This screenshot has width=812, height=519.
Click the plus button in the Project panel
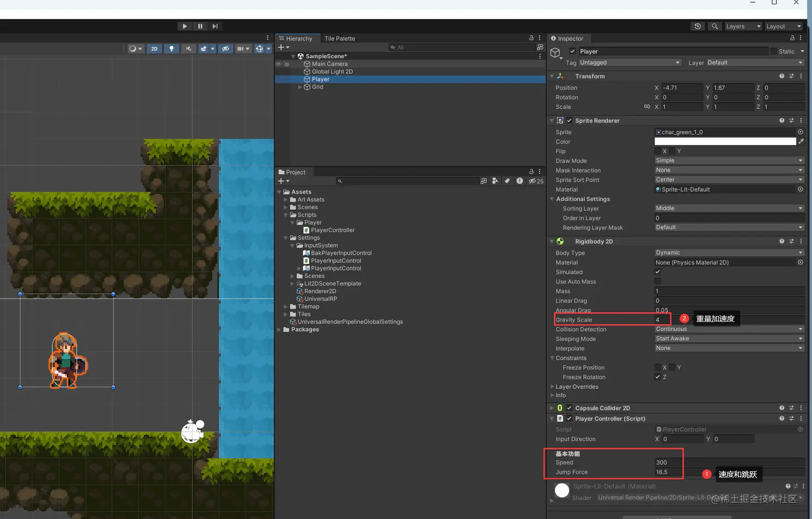(280, 181)
